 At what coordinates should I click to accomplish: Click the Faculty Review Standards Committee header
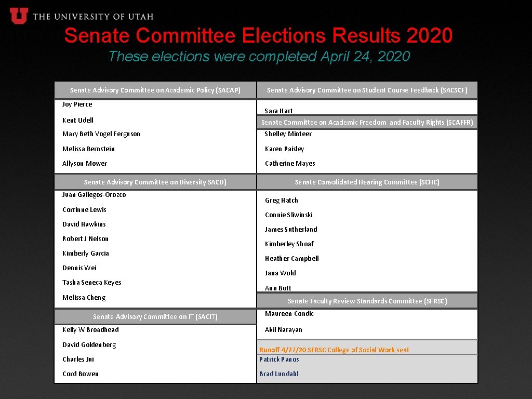point(367,301)
